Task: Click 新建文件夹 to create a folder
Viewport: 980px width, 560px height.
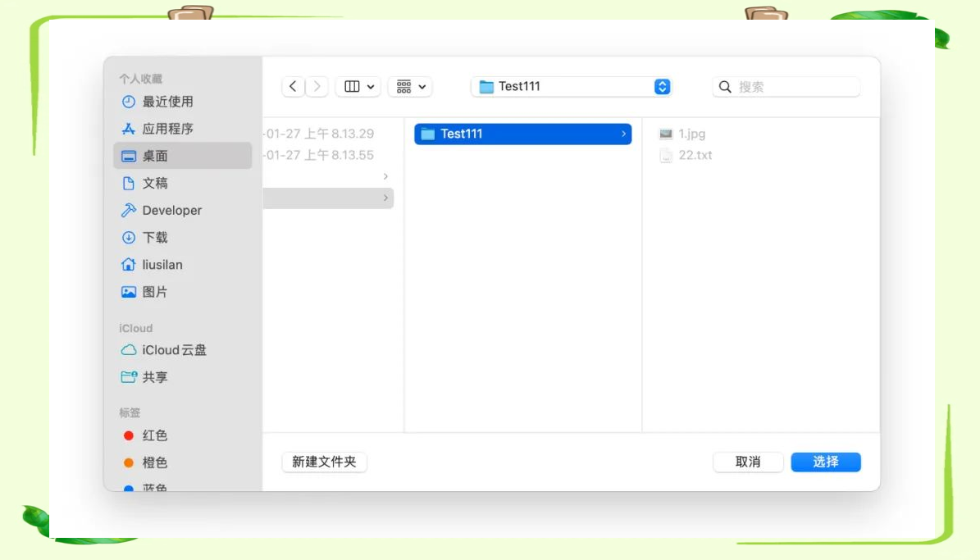Action: pyautogui.click(x=324, y=462)
